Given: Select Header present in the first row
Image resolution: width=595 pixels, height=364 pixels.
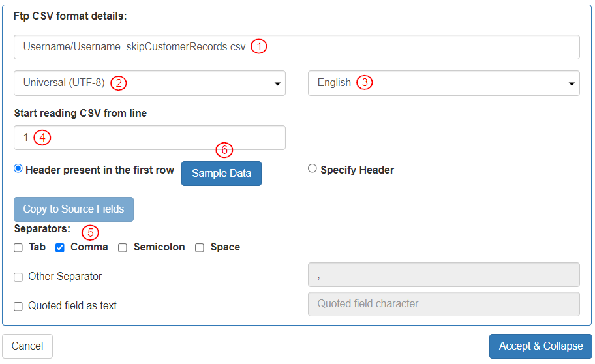Looking at the screenshot, I should (x=18, y=168).
